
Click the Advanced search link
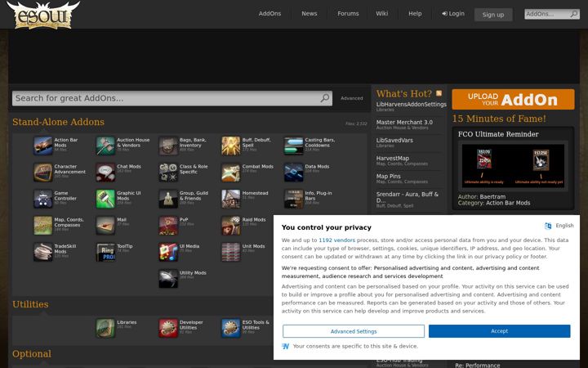(352, 98)
